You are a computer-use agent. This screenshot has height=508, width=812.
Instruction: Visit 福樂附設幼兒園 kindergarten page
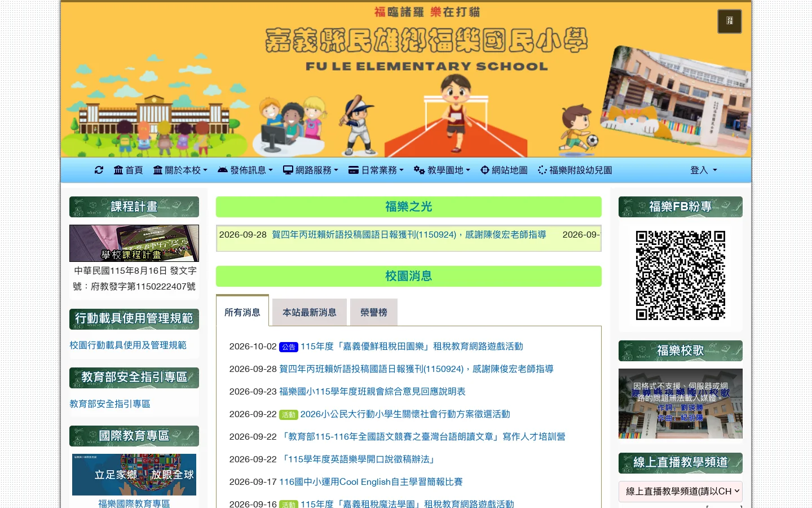pos(575,170)
